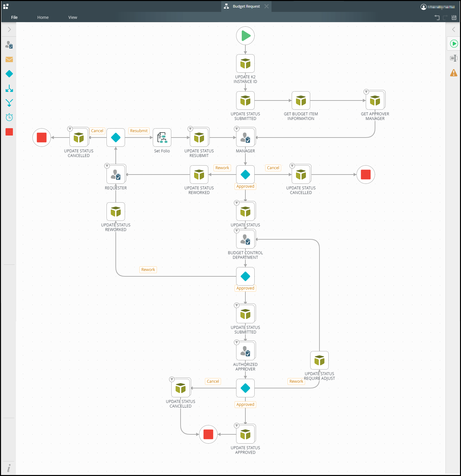
Task: Click the Cancel label near Resubmit decision
Action: pyautogui.click(x=97, y=131)
